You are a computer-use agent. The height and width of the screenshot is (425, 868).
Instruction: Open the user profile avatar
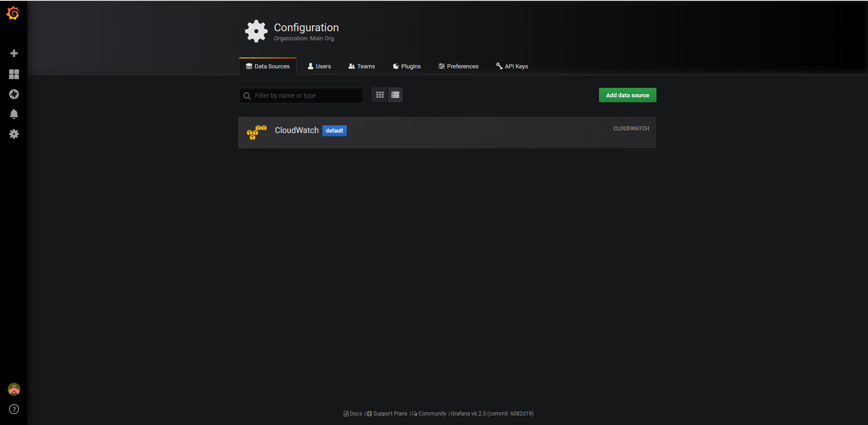coord(14,389)
